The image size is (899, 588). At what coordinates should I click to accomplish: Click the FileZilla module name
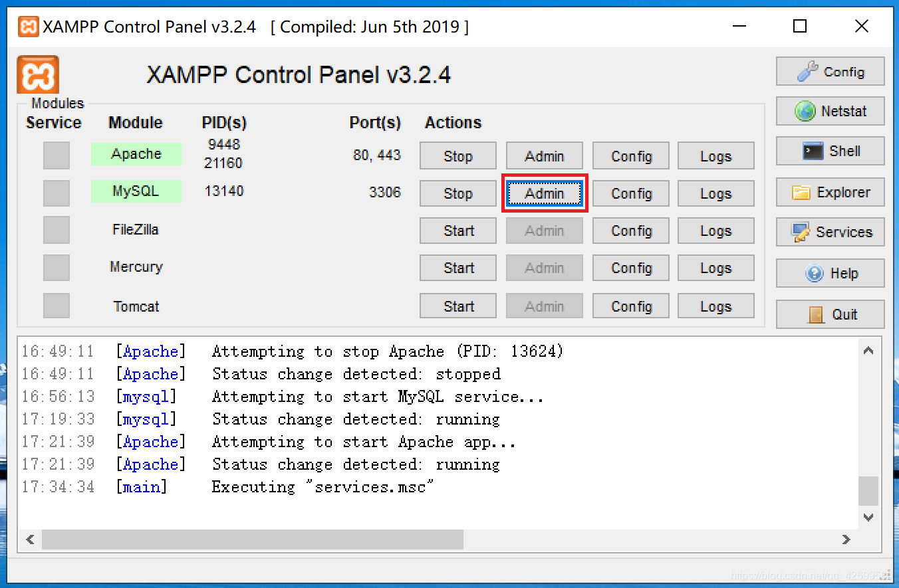pos(136,230)
